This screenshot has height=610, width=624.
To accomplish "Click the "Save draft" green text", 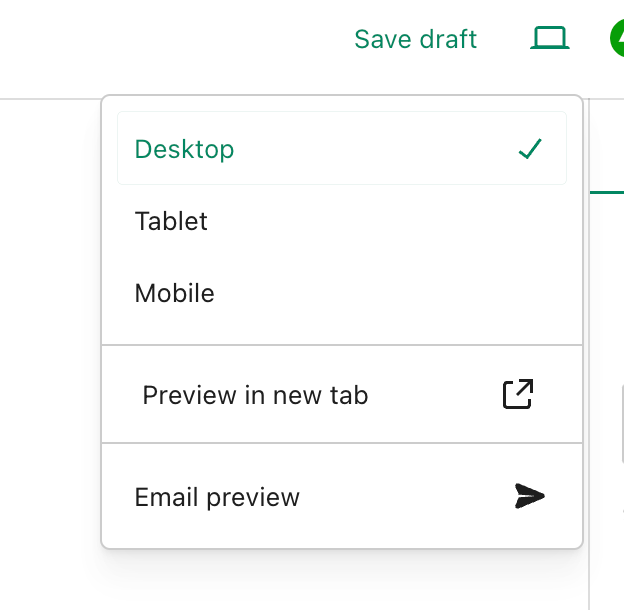I will pyautogui.click(x=415, y=39).
